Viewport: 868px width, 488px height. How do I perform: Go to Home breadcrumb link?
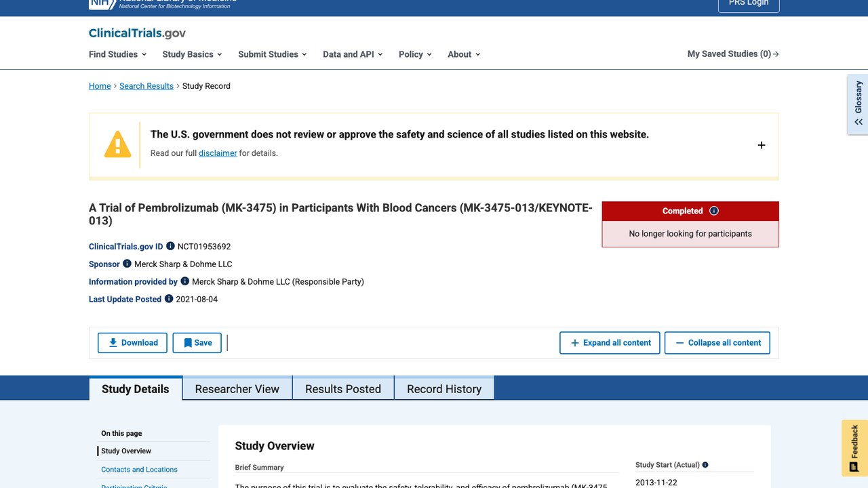coord(100,86)
